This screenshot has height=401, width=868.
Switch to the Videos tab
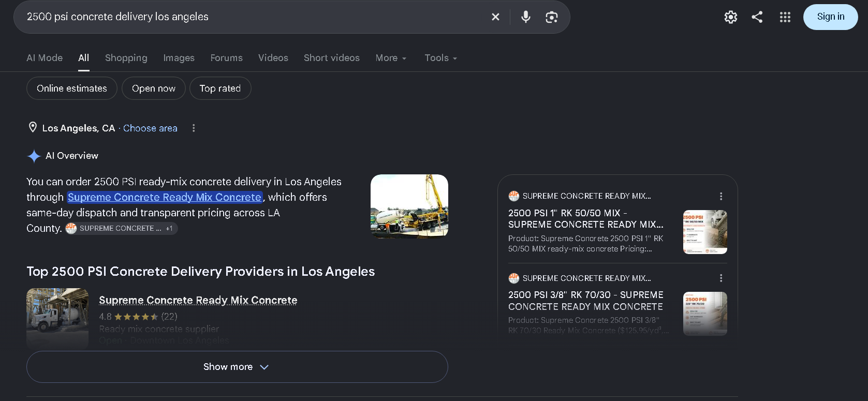point(273,58)
